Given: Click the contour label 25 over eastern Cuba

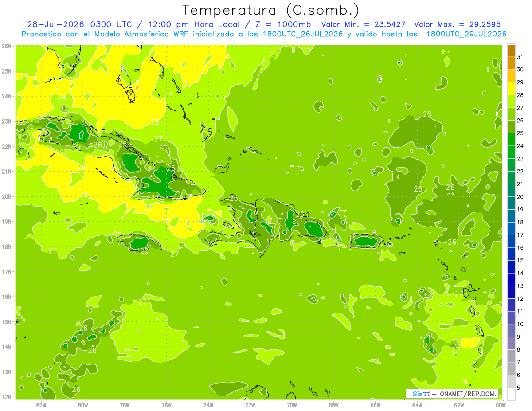Looking at the screenshot, I should (171, 168).
